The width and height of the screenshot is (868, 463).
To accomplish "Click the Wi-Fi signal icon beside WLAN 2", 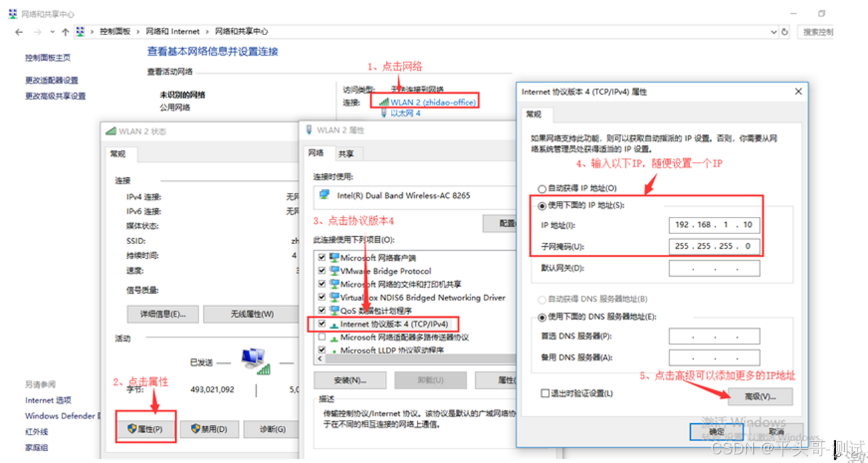I will [384, 102].
